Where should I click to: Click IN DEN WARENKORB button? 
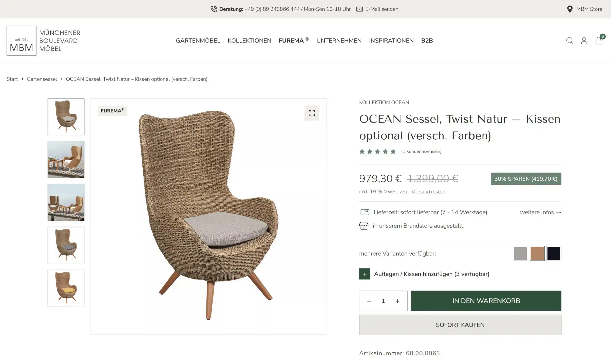tap(486, 301)
